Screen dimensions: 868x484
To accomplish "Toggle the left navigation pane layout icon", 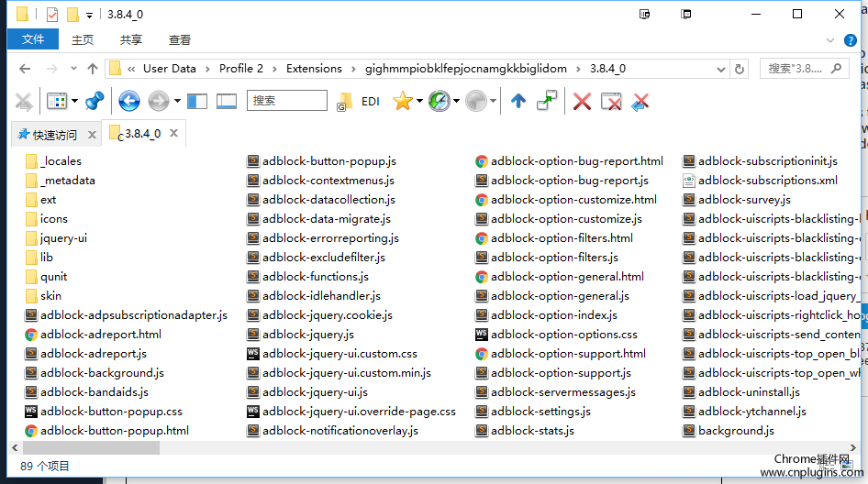I will pos(197,101).
